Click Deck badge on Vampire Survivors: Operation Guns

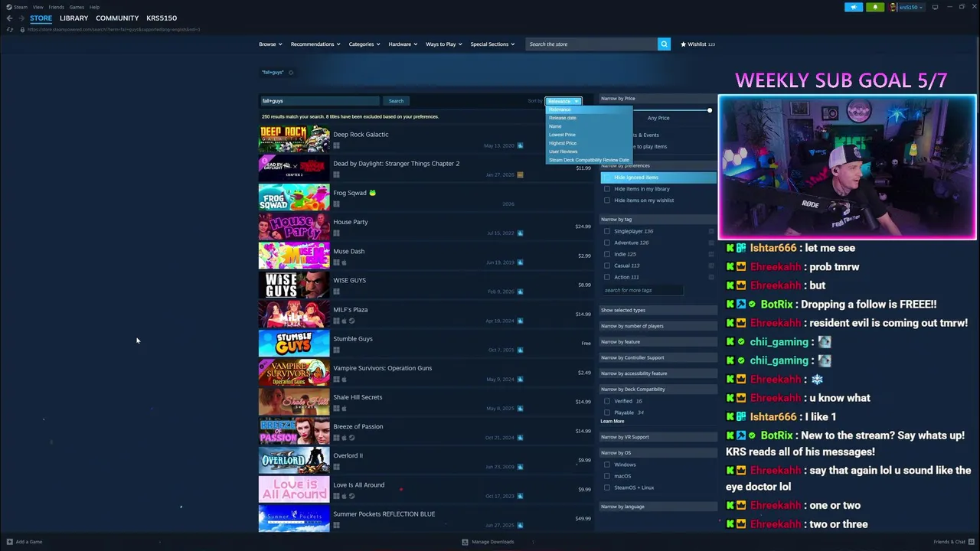pos(520,379)
